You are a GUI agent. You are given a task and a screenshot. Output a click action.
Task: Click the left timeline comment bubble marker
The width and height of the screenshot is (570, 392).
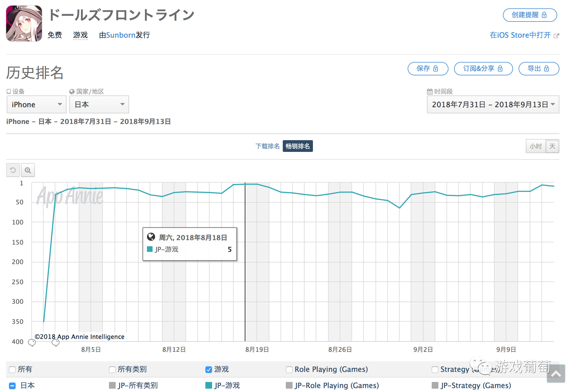(32, 343)
